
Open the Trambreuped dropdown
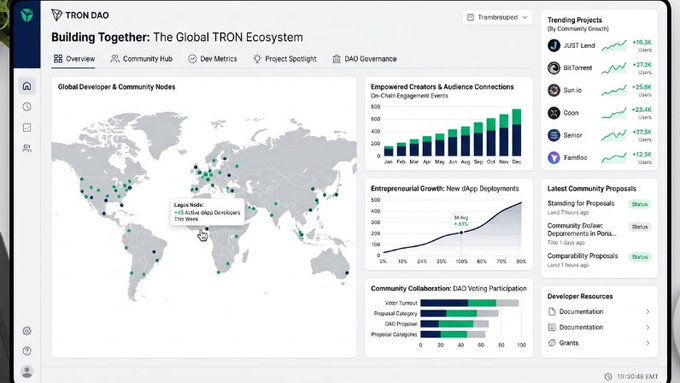[x=497, y=17]
